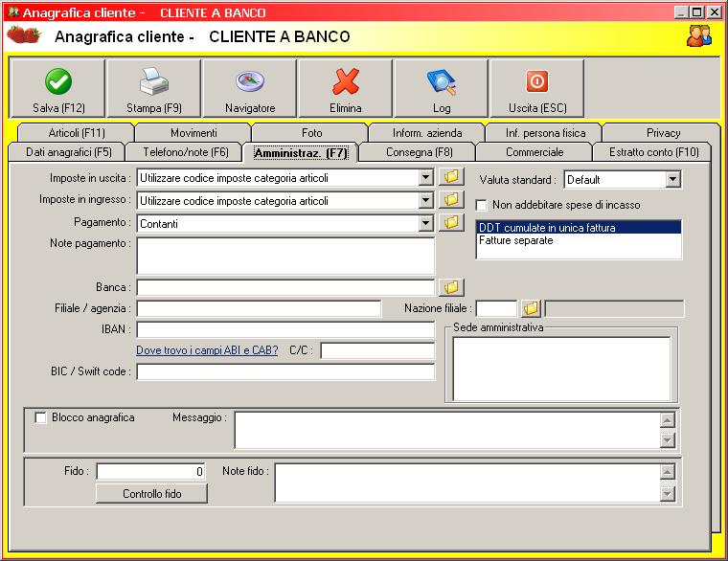Tick the Blocco anagrafica checkbox
The image size is (728, 561).
pos(40,417)
